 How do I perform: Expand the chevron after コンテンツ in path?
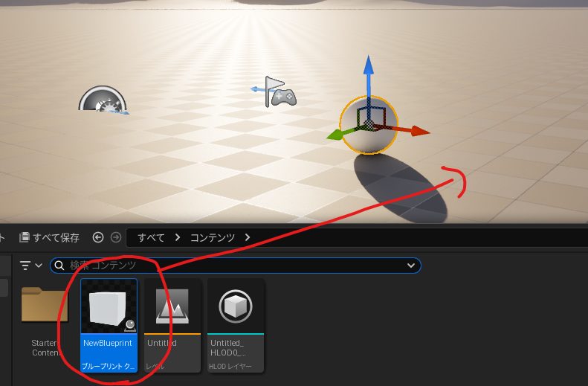coord(247,238)
